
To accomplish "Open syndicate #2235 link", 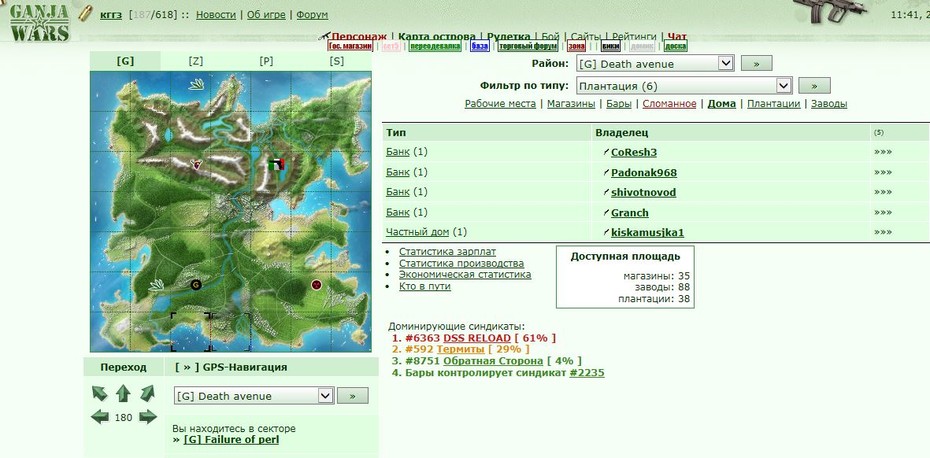I will (587, 373).
